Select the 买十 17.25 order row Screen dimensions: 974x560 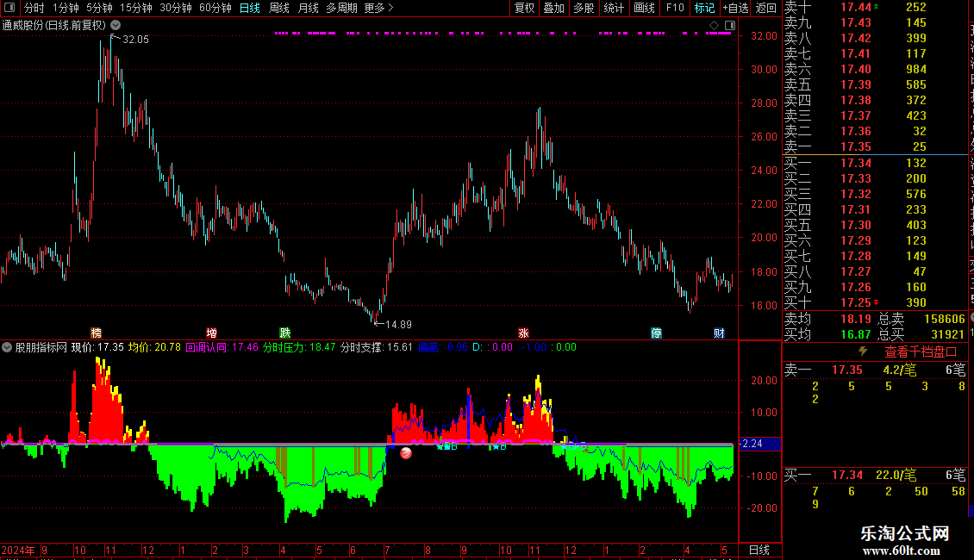pyautogui.click(x=875, y=302)
